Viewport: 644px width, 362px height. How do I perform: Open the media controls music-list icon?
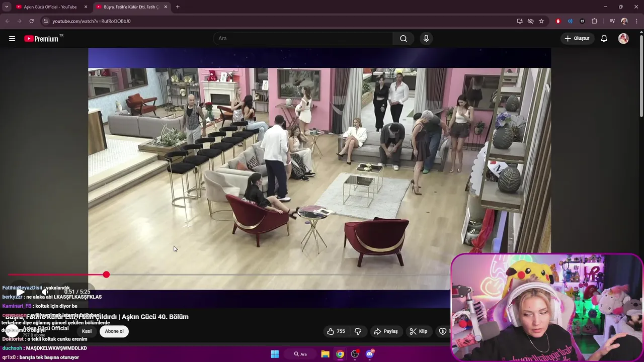[612, 21]
